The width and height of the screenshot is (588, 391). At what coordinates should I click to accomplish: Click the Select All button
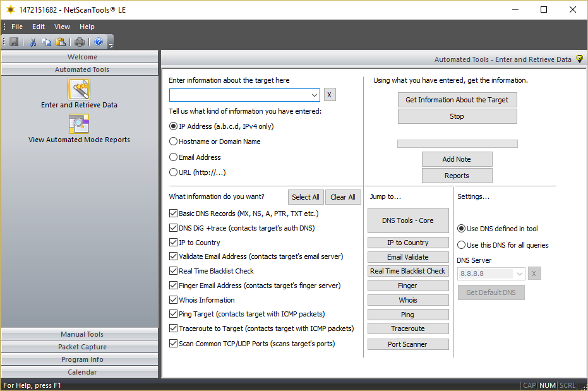pos(306,197)
